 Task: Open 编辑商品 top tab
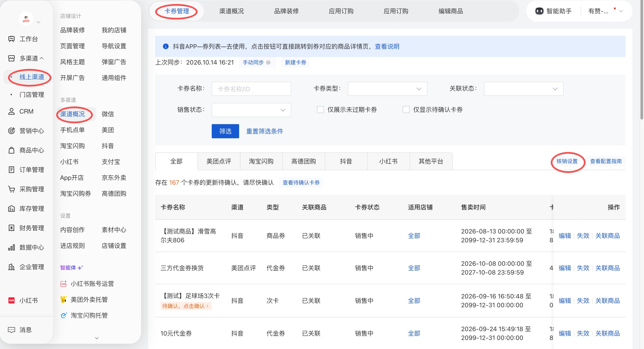point(451,11)
